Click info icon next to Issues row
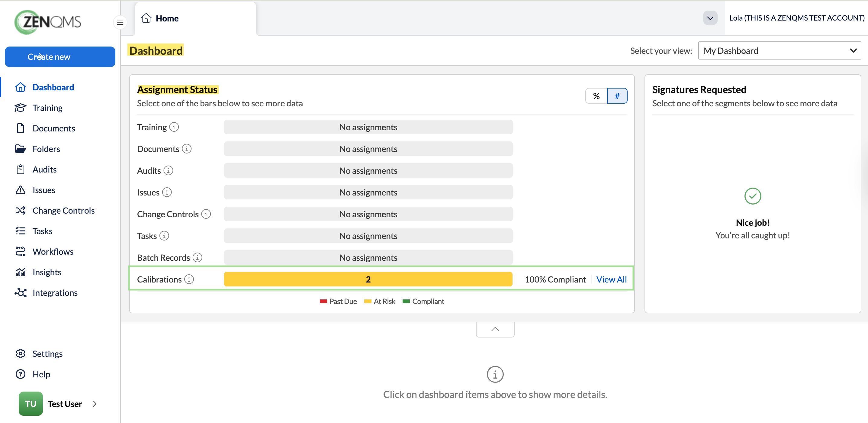This screenshot has height=423, width=868. click(x=167, y=192)
